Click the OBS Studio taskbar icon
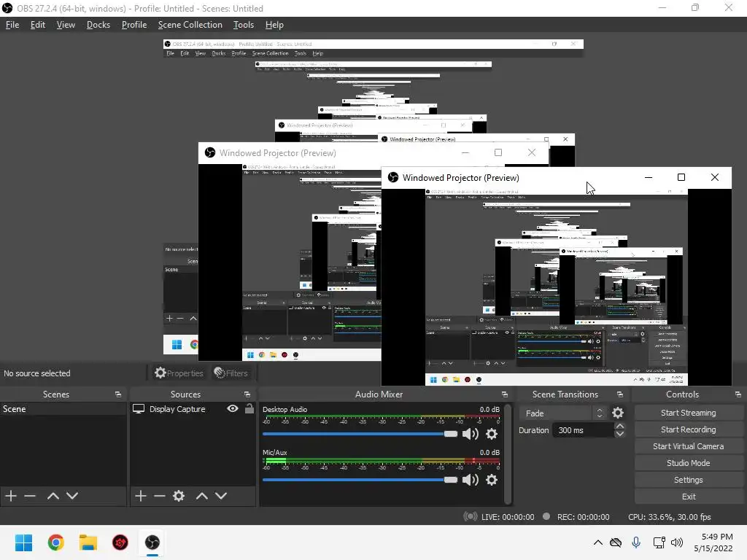The width and height of the screenshot is (747, 560). 152,542
